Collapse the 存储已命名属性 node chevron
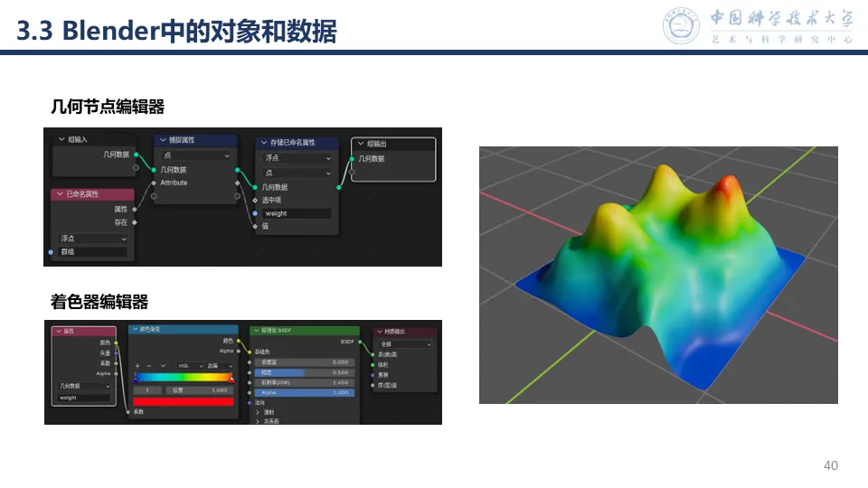The width and height of the screenshot is (868, 488). tap(264, 143)
